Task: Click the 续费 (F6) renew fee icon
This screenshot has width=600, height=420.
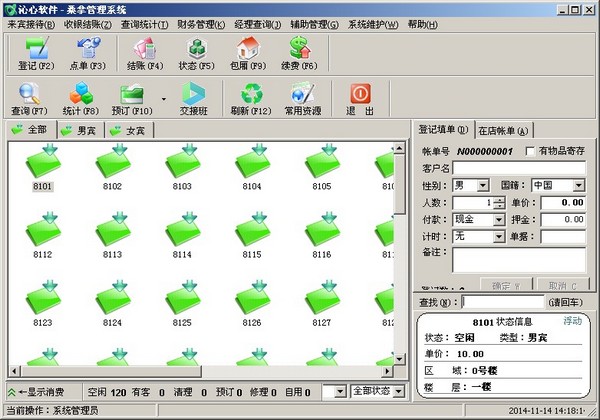Action: click(x=299, y=53)
